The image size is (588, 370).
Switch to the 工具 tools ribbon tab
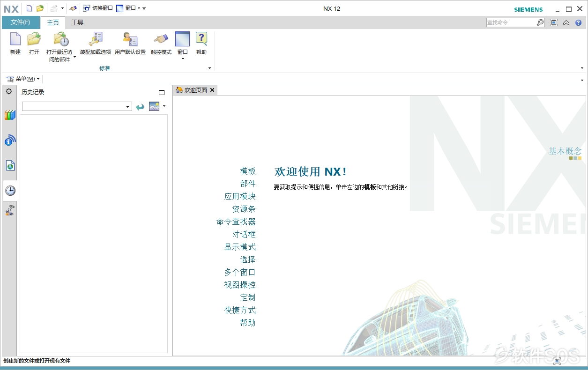(77, 22)
